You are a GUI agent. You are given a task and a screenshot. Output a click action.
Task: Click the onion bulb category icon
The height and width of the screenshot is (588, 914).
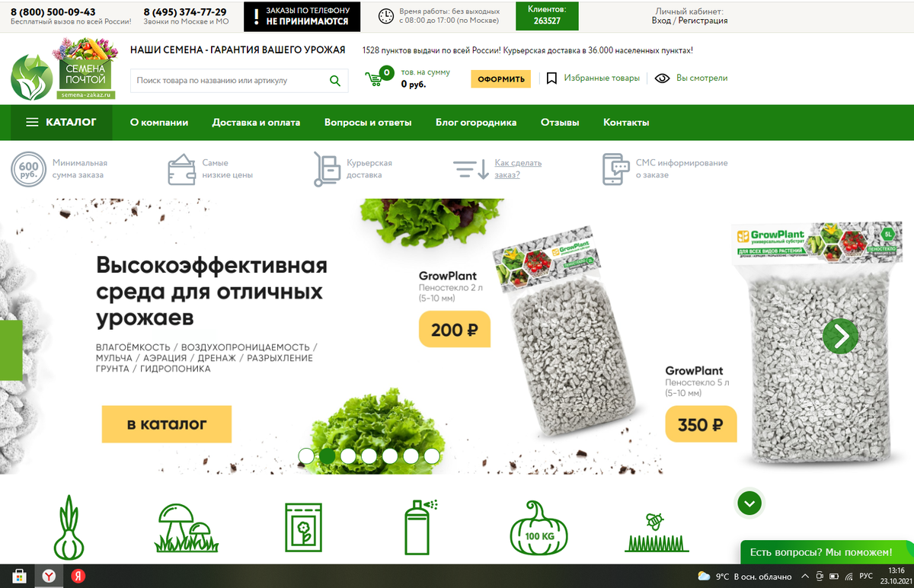point(69,526)
